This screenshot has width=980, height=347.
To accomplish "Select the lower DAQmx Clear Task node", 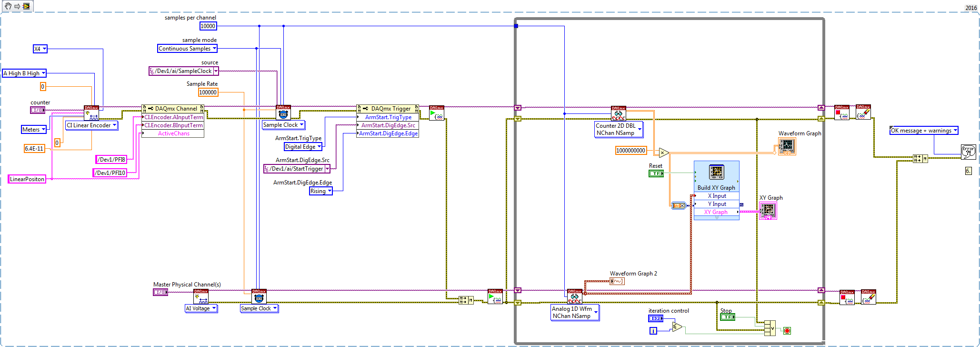I will (x=869, y=296).
